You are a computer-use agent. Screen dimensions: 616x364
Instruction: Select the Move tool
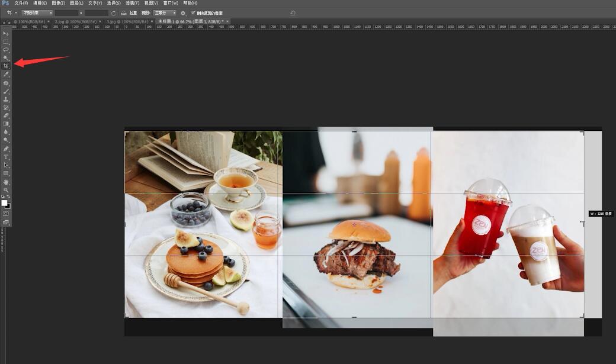[6, 34]
